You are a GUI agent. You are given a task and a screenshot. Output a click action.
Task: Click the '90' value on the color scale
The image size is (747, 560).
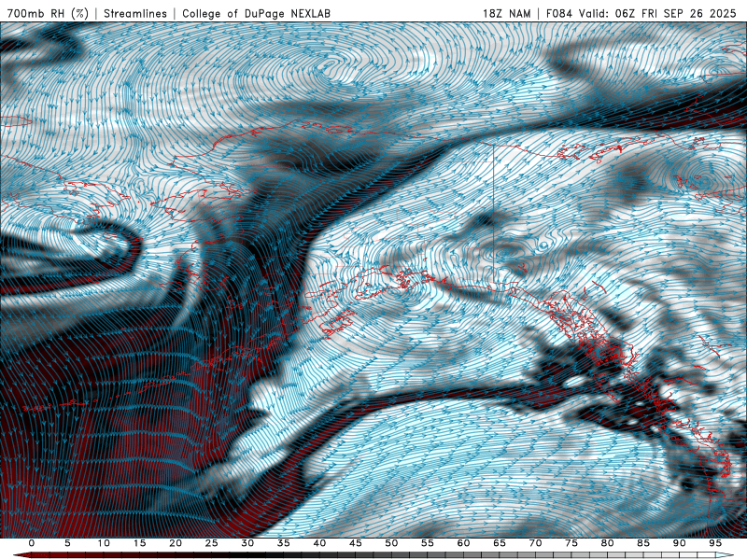680,543
